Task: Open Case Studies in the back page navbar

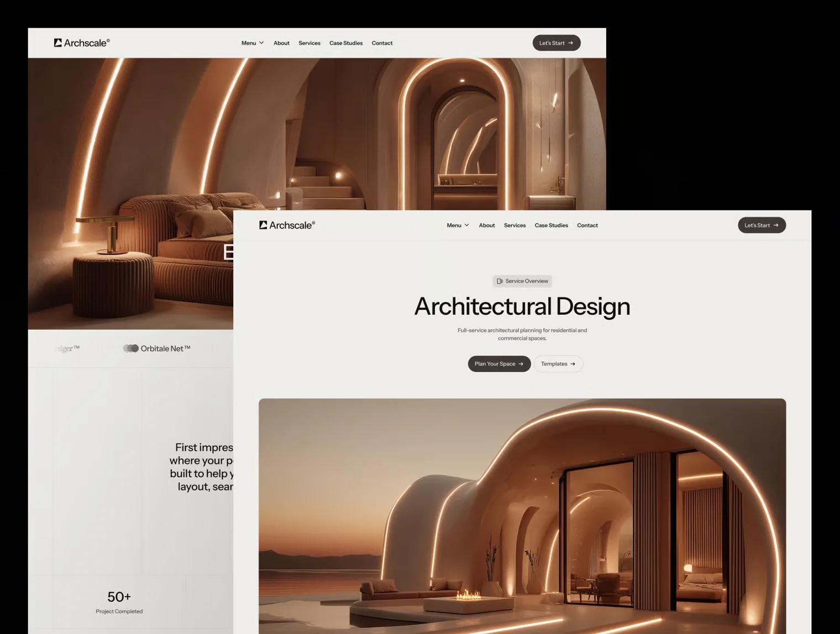Action: [x=346, y=43]
